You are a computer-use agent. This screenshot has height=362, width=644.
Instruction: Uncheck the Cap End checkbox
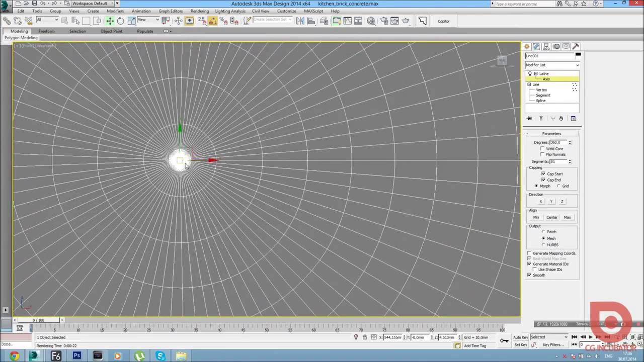[x=543, y=179]
